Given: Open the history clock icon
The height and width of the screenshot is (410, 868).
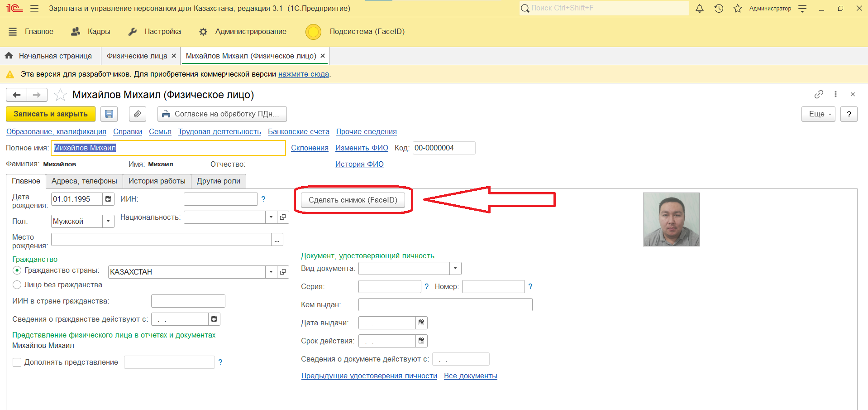Looking at the screenshot, I should 719,9.
